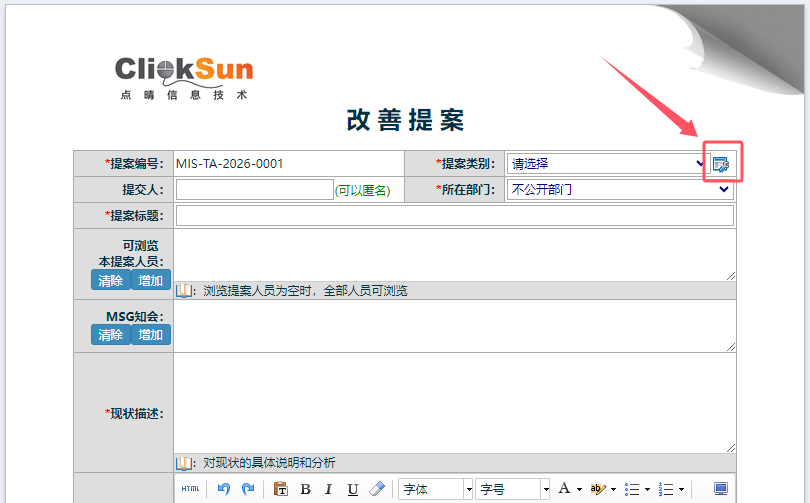810x503 pixels.
Task: Click 清除 under MSG知会
Action: tap(110, 335)
